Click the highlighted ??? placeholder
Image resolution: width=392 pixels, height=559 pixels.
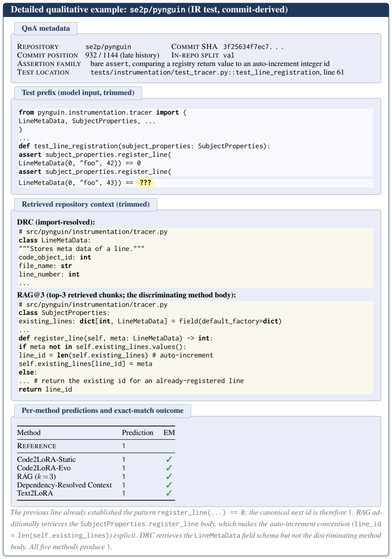pyautogui.click(x=145, y=183)
